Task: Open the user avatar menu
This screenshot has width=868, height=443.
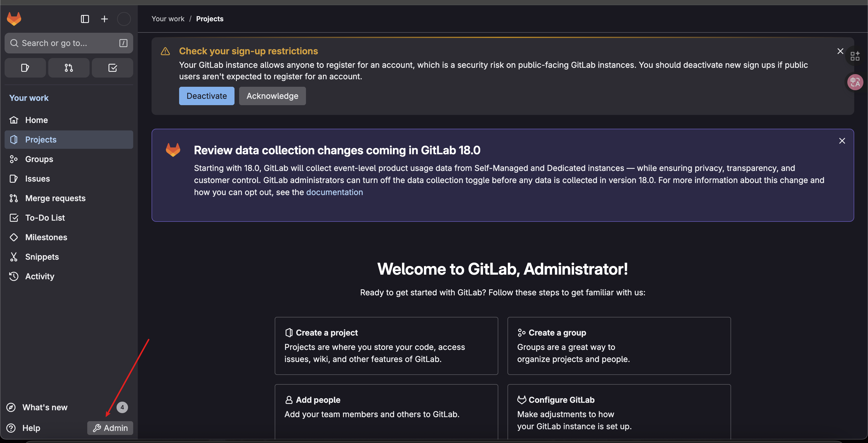Action: 124,19
